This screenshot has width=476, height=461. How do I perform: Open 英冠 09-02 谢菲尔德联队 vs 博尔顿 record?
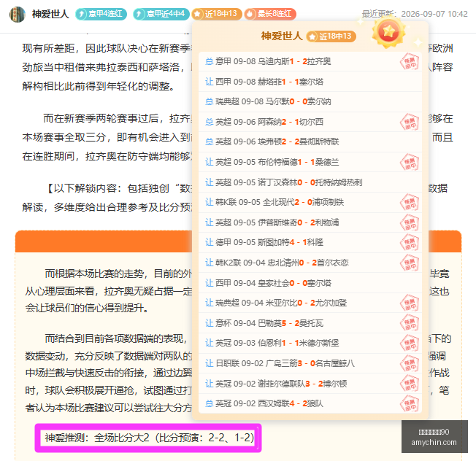[x=310, y=384]
